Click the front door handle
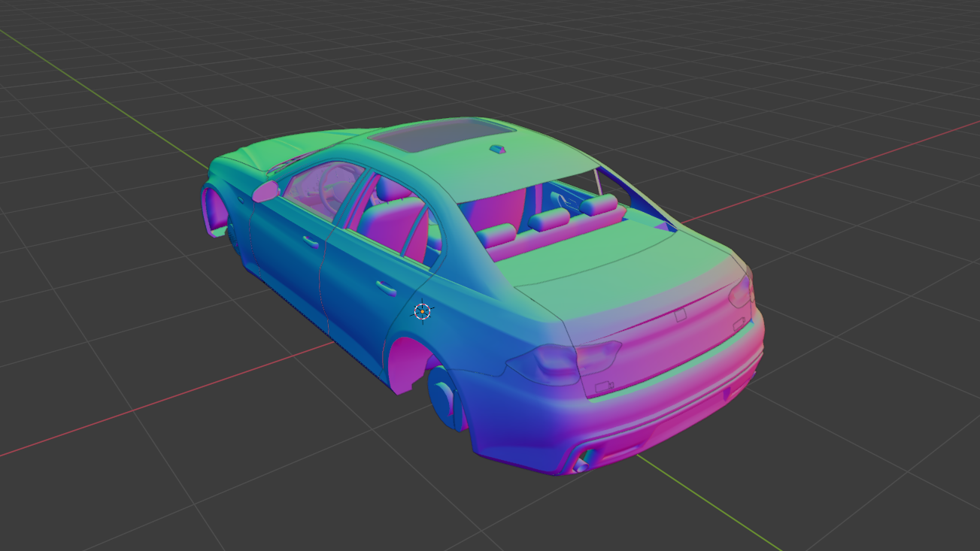The width and height of the screenshot is (980, 551). [x=311, y=242]
